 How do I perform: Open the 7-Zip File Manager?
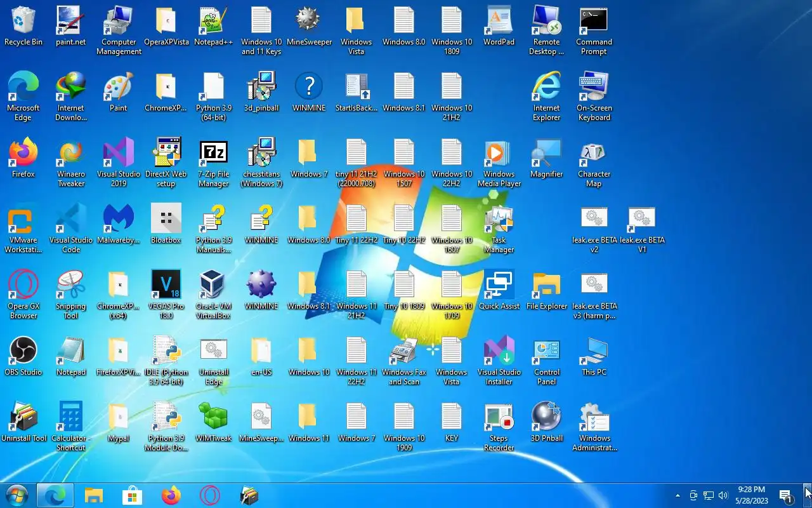coord(214,163)
